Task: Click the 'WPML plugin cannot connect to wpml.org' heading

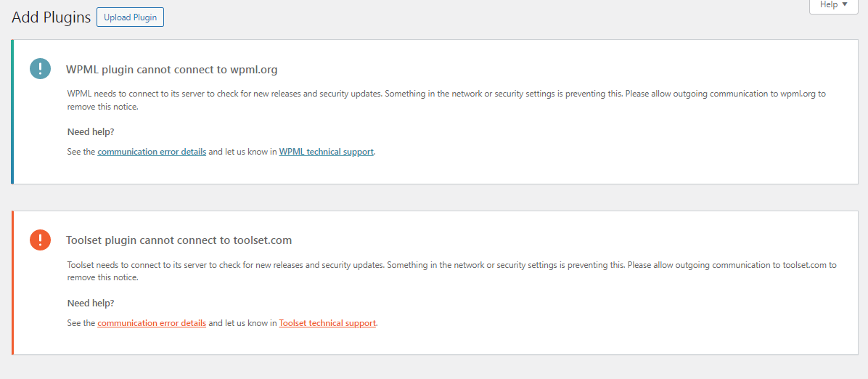Action: (171, 70)
